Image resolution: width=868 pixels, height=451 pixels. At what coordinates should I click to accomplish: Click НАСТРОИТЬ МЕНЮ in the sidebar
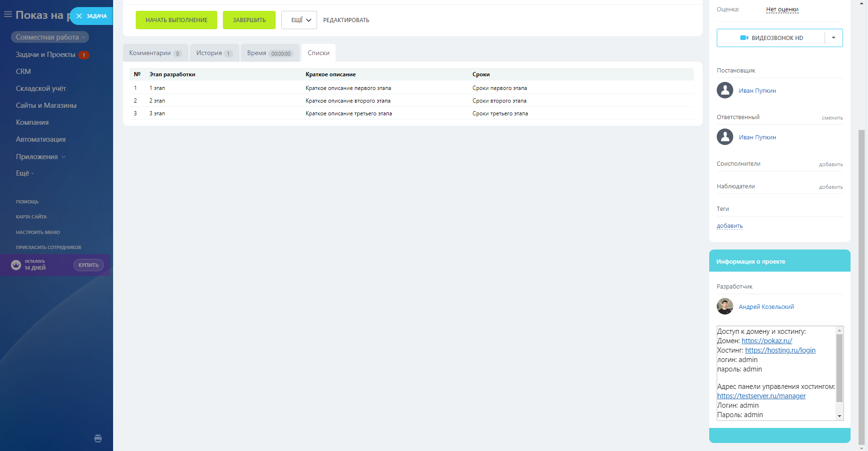(38, 233)
